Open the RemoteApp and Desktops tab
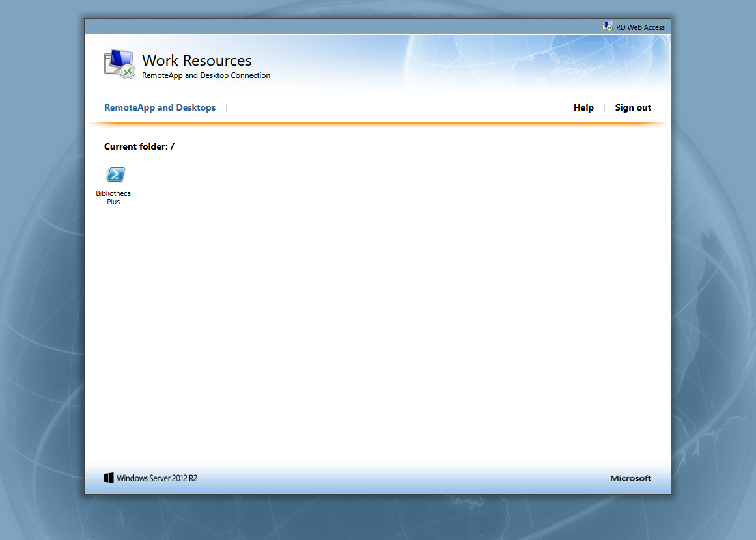The height and width of the screenshot is (540, 756). [x=160, y=107]
